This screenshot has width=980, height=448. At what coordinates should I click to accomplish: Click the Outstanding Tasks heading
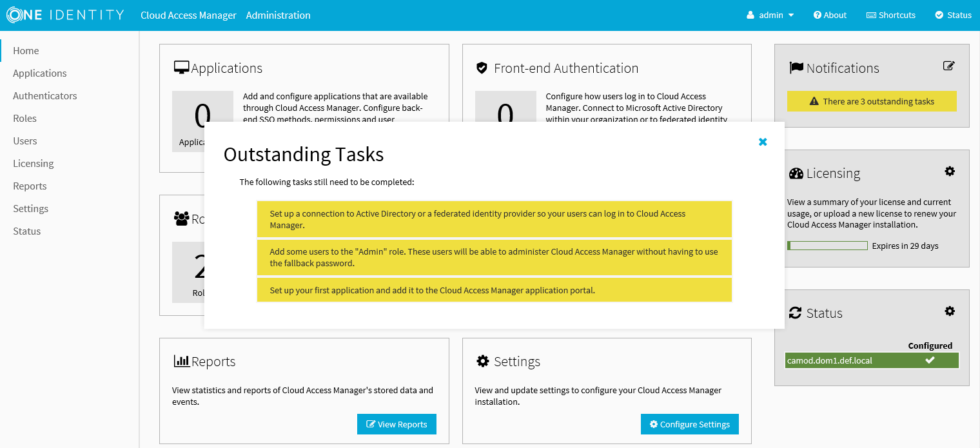(304, 155)
